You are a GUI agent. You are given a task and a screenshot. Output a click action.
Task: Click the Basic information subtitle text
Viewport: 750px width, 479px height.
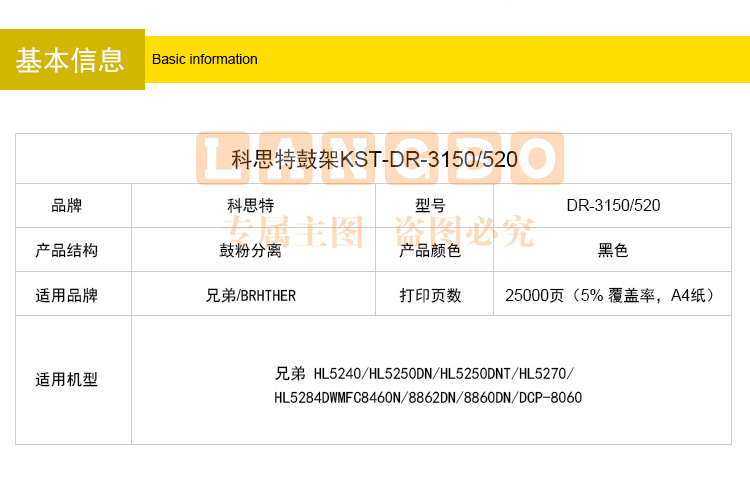point(205,59)
